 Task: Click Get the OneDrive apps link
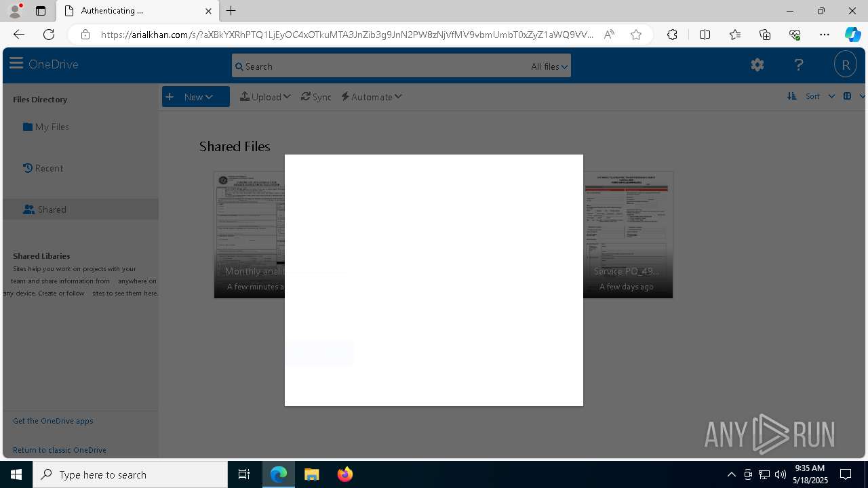click(x=53, y=421)
